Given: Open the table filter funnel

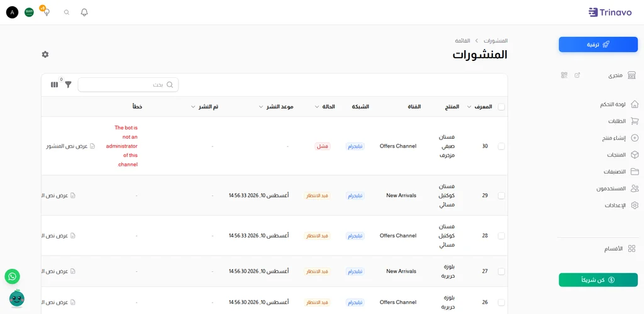Looking at the screenshot, I should 68,84.
